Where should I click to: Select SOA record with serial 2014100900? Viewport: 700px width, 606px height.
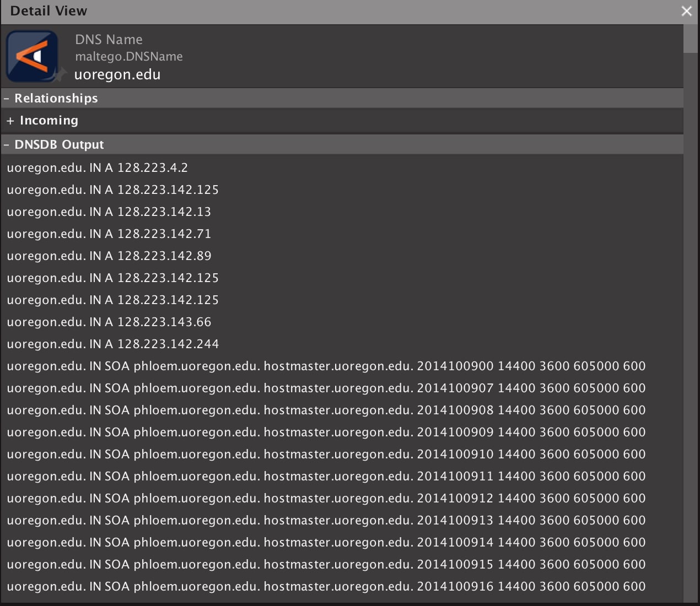pos(326,366)
